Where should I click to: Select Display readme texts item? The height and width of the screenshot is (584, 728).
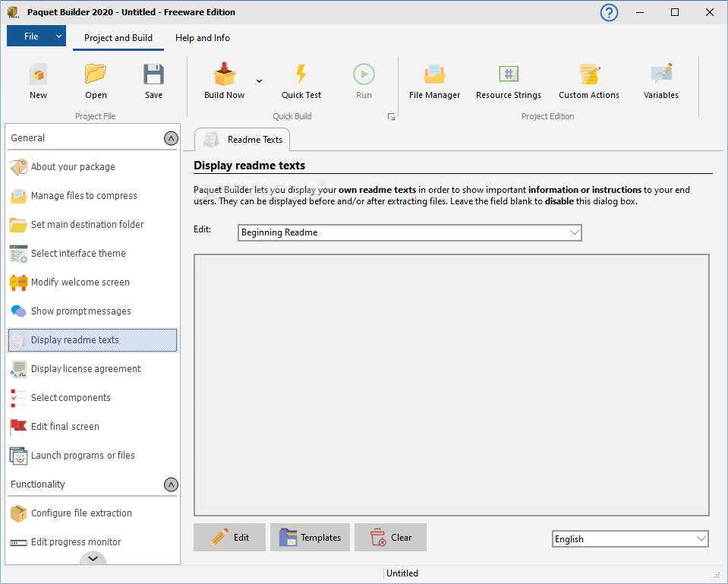(x=93, y=339)
